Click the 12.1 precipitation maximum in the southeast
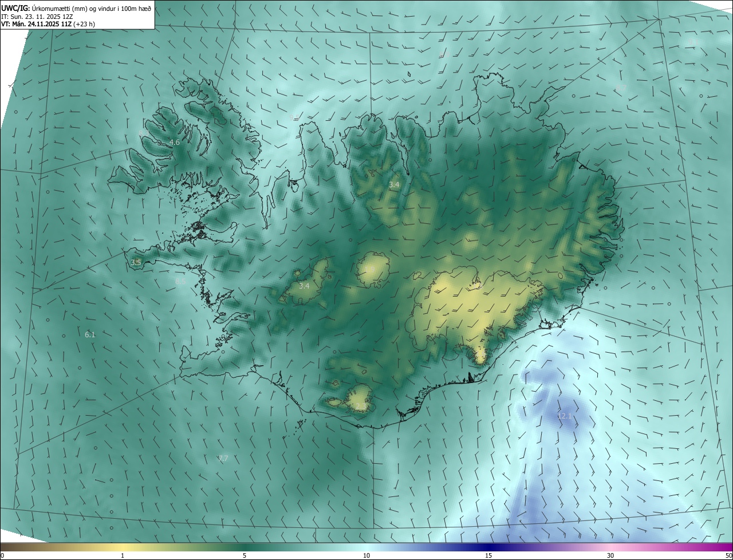The image size is (733, 560). click(x=565, y=416)
